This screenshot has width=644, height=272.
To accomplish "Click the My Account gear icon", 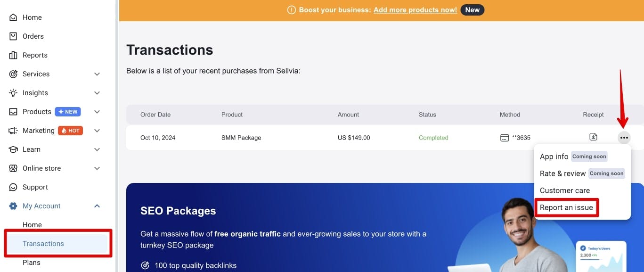I will point(13,206).
